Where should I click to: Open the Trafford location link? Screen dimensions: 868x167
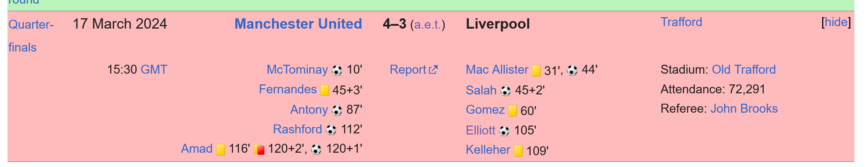pyautogui.click(x=681, y=22)
